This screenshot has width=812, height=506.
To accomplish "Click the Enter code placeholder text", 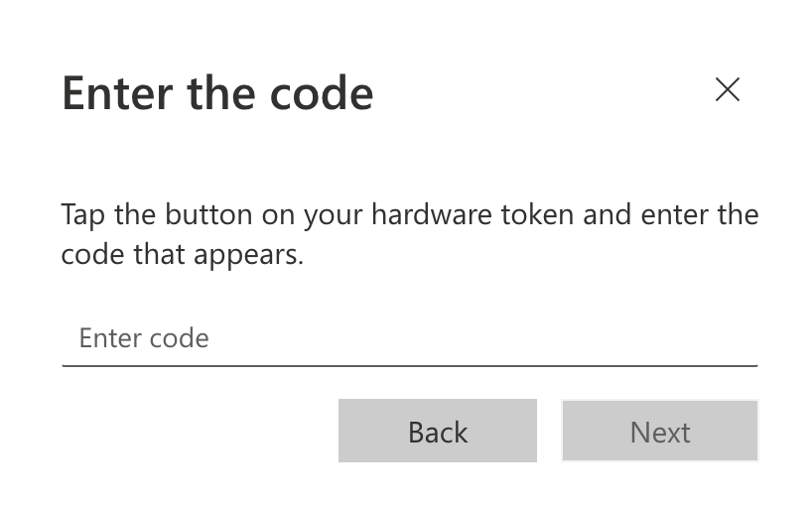I will (x=144, y=338).
